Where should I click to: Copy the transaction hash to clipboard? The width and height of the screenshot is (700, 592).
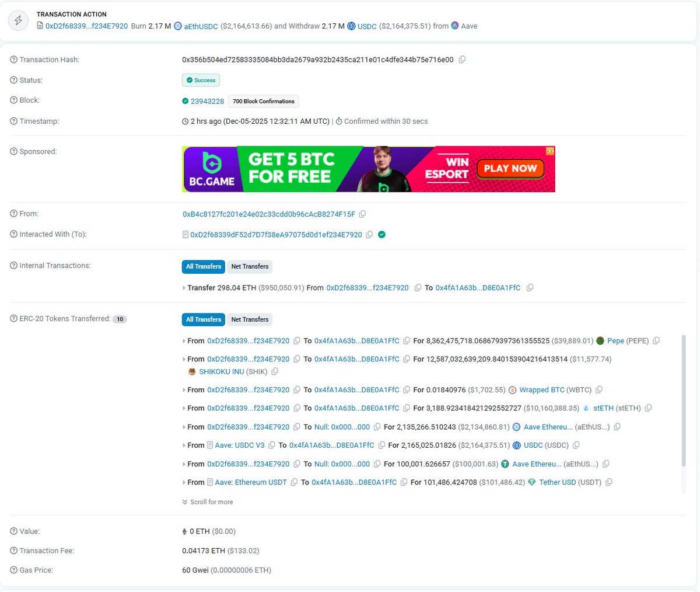[x=462, y=60]
